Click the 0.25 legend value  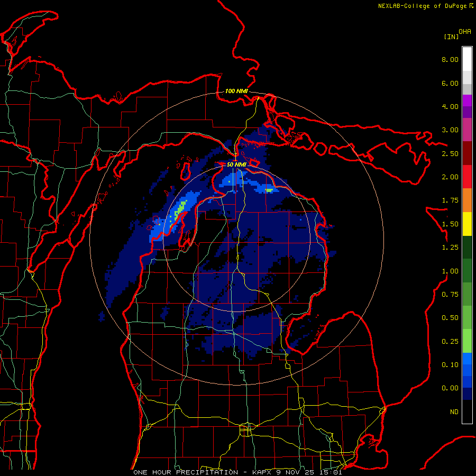tap(450, 342)
